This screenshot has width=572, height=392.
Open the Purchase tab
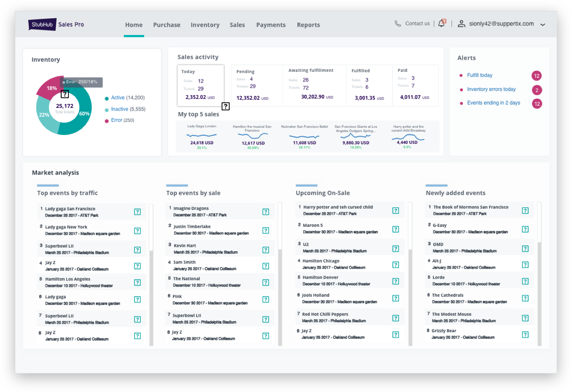click(167, 25)
